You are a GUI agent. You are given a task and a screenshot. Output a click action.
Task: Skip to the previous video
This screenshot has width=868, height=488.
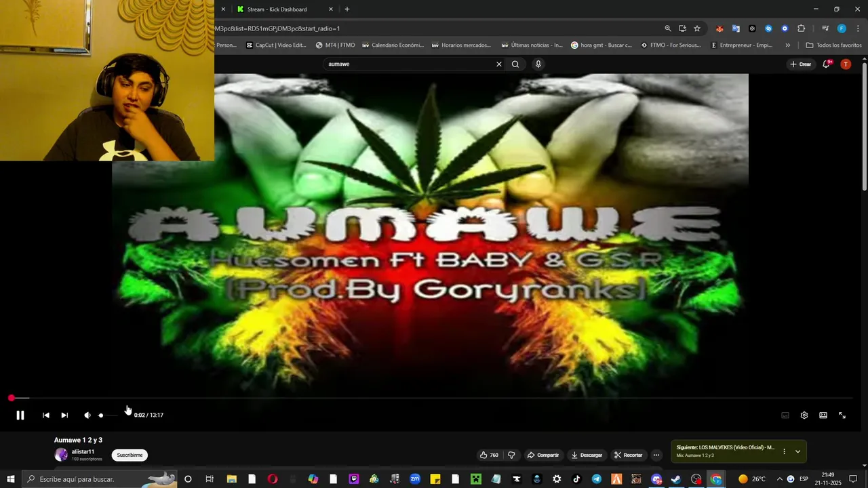pos(45,415)
